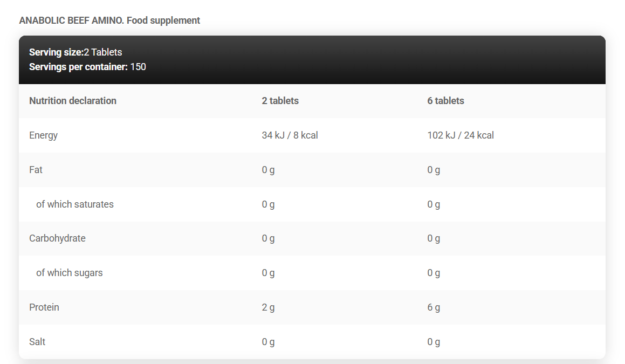Click the Fat value for 6 tablets
The image size is (625, 364).
coord(434,170)
